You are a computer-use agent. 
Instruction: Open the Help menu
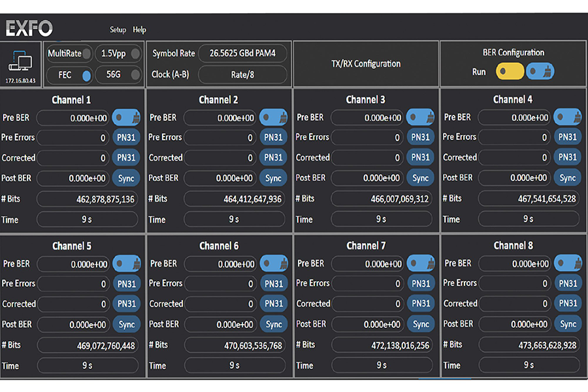(140, 30)
